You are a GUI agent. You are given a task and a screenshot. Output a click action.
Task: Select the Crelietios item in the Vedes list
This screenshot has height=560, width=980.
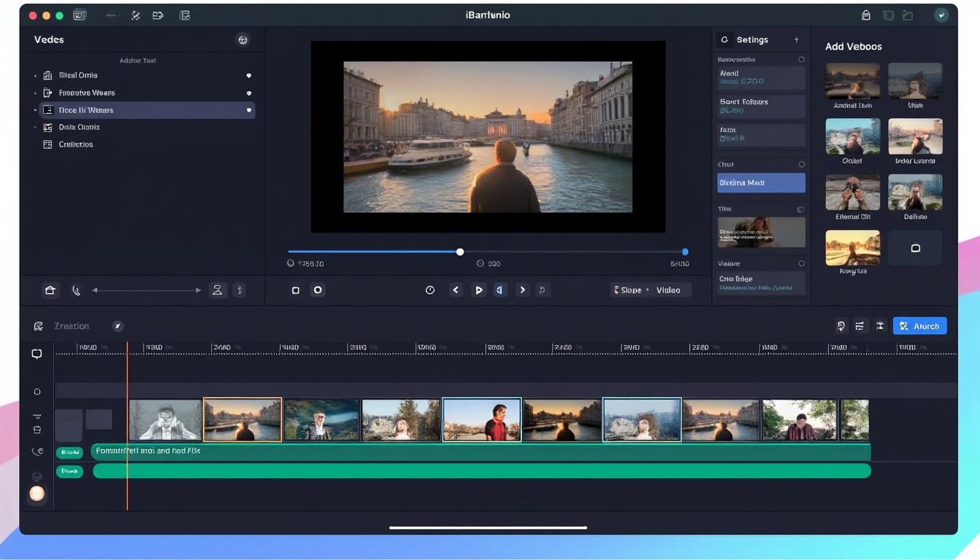(x=76, y=144)
